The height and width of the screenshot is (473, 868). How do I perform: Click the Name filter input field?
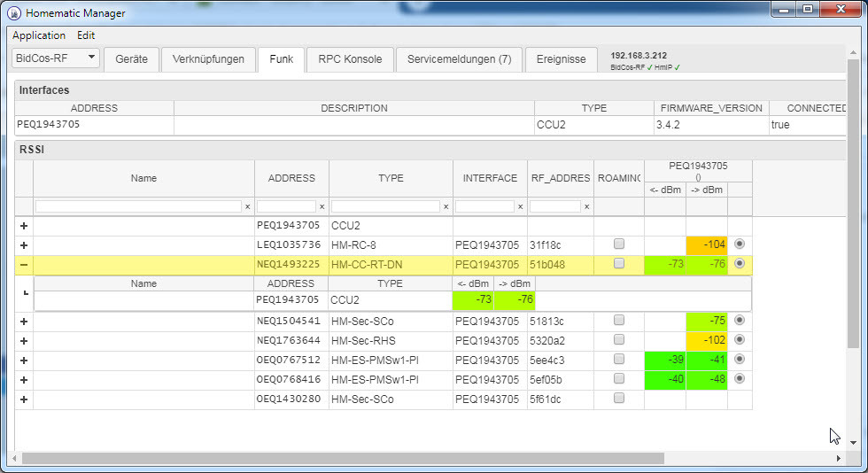coord(138,206)
